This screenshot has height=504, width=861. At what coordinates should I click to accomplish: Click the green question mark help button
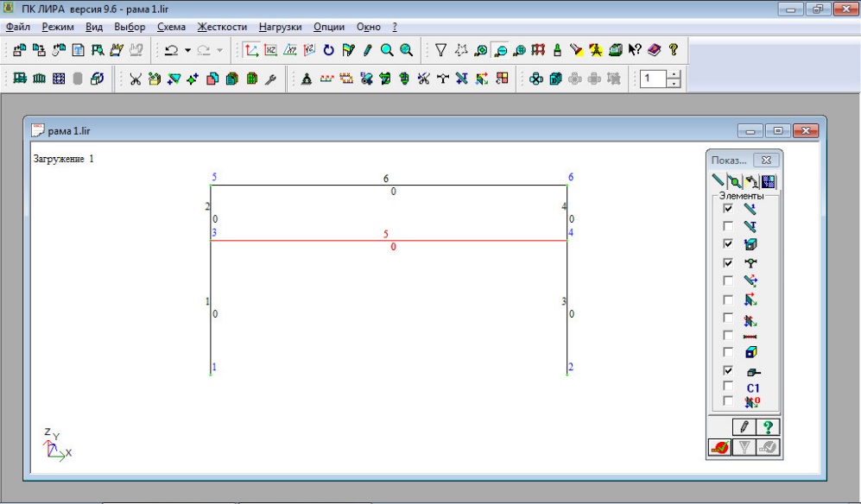(x=768, y=427)
